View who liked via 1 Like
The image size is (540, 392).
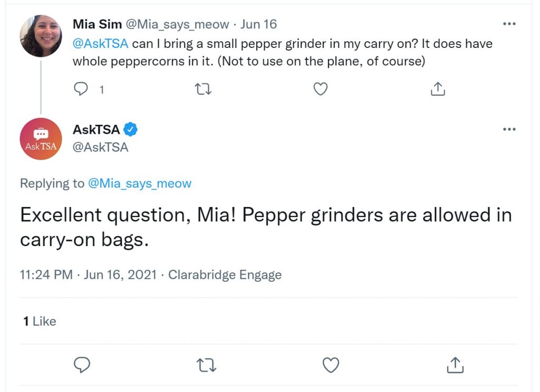[40, 321]
